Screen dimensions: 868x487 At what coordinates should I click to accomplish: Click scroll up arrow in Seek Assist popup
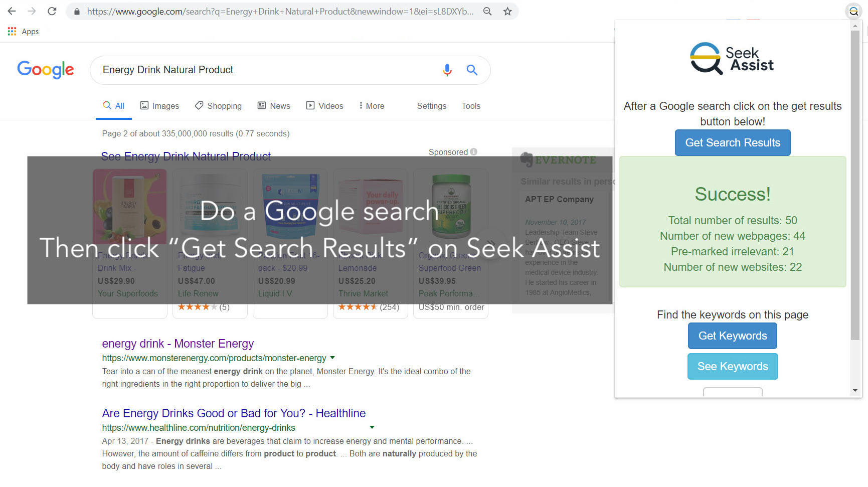[855, 26]
